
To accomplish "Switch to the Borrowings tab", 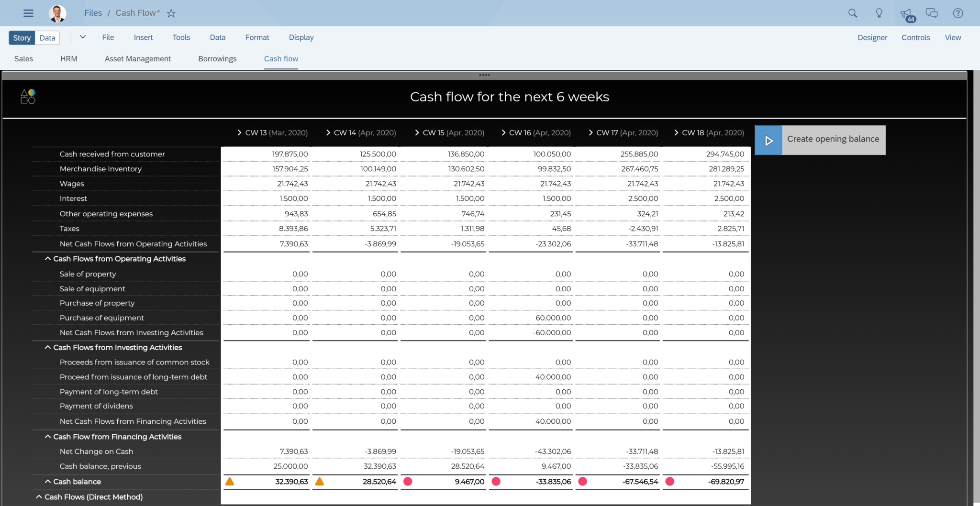I will (217, 58).
